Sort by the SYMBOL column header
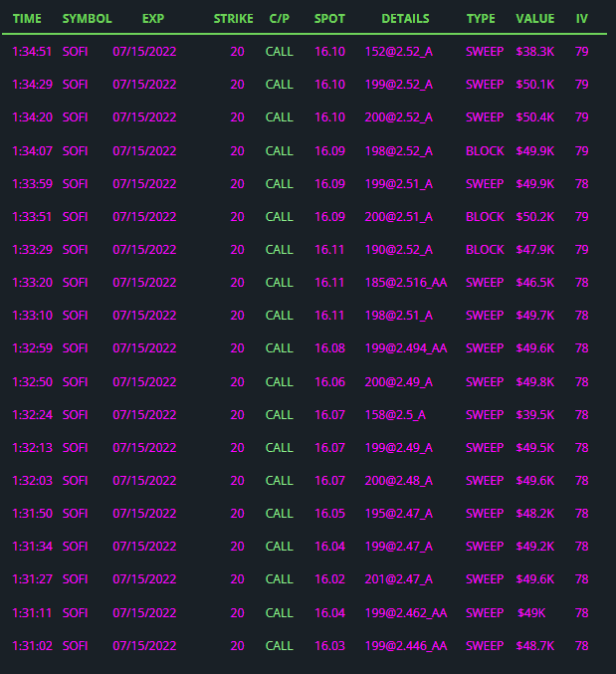The height and width of the screenshot is (674, 616). (87, 19)
